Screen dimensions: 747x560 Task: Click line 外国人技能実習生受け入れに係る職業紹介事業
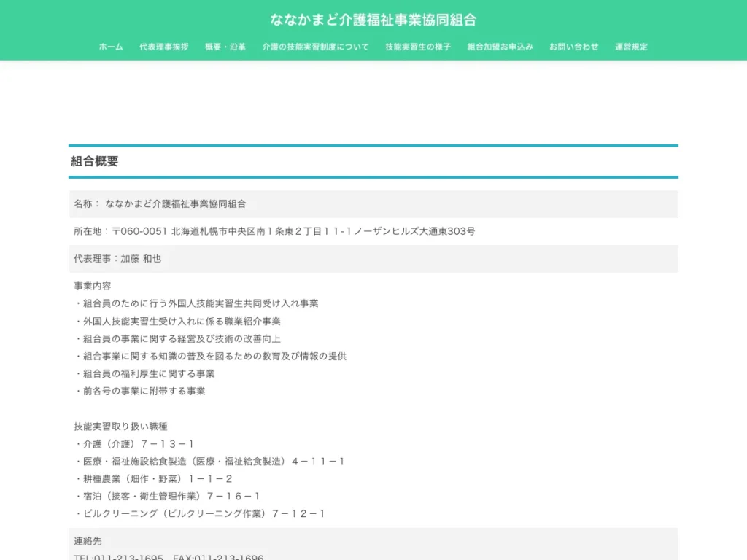[178, 322]
